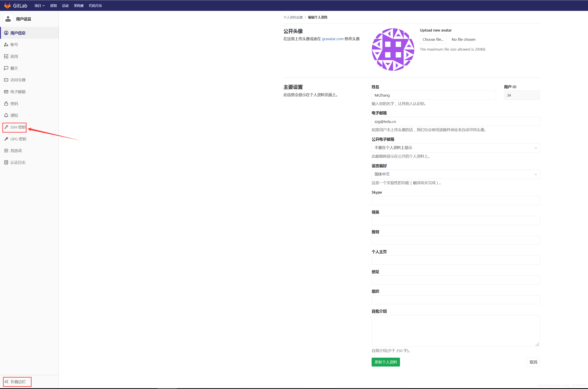Click the 认证日志 log icon
The image size is (588, 389).
click(x=6, y=162)
